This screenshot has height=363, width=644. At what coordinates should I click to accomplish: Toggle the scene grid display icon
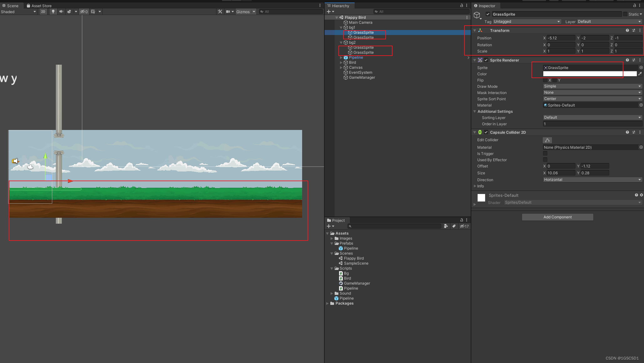[93, 12]
